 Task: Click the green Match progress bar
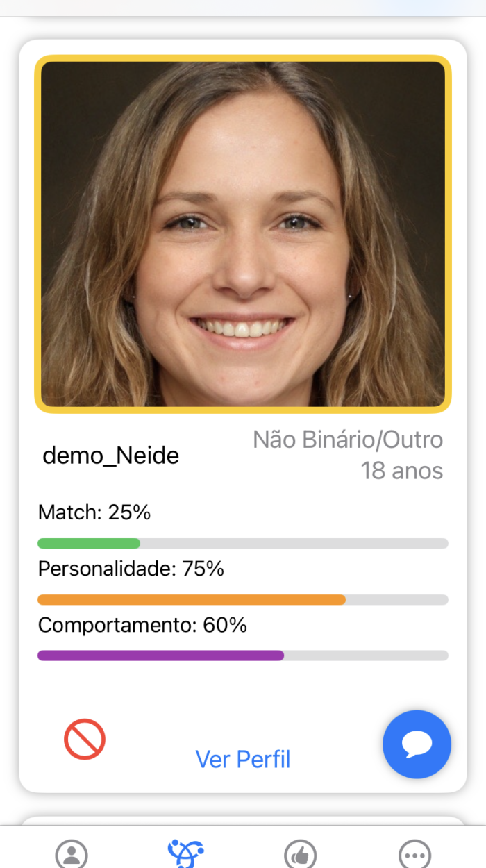[89, 543]
